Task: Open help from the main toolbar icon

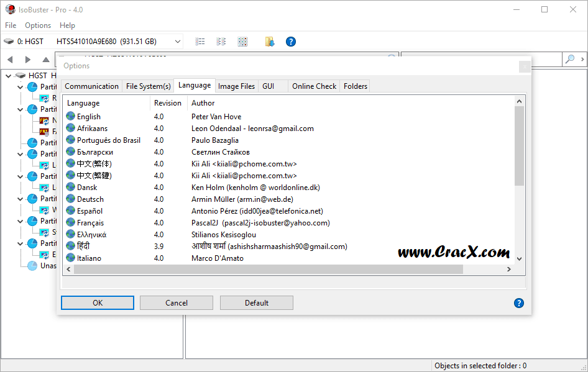Action: pos(290,42)
